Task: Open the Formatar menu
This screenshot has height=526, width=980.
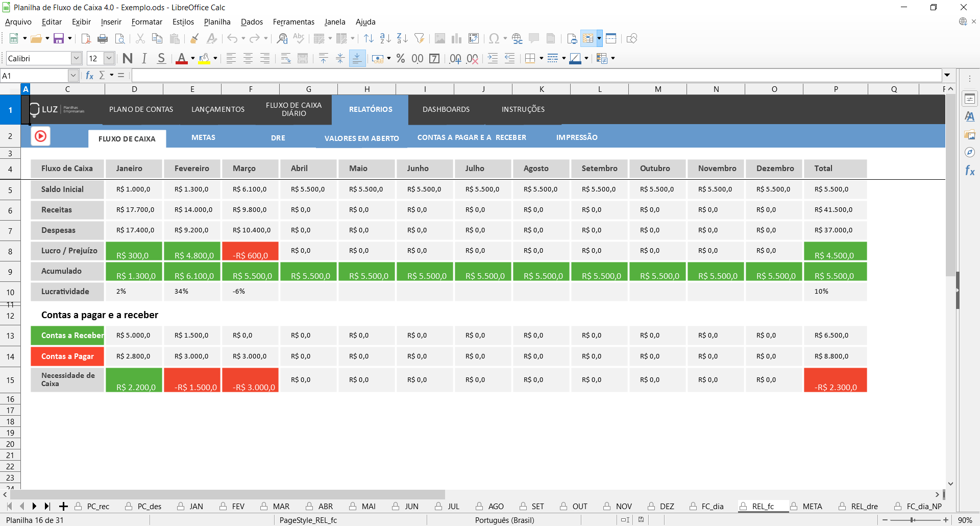Action: coord(146,22)
